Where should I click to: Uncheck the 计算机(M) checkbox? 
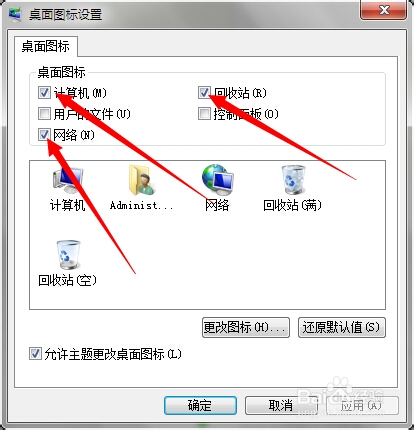coord(44,93)
